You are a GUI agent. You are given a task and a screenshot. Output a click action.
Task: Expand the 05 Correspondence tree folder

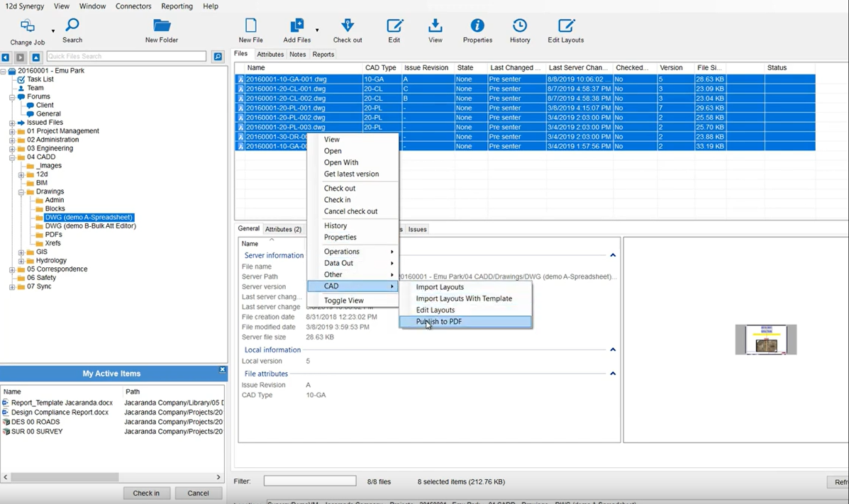[x=12, y=269]
